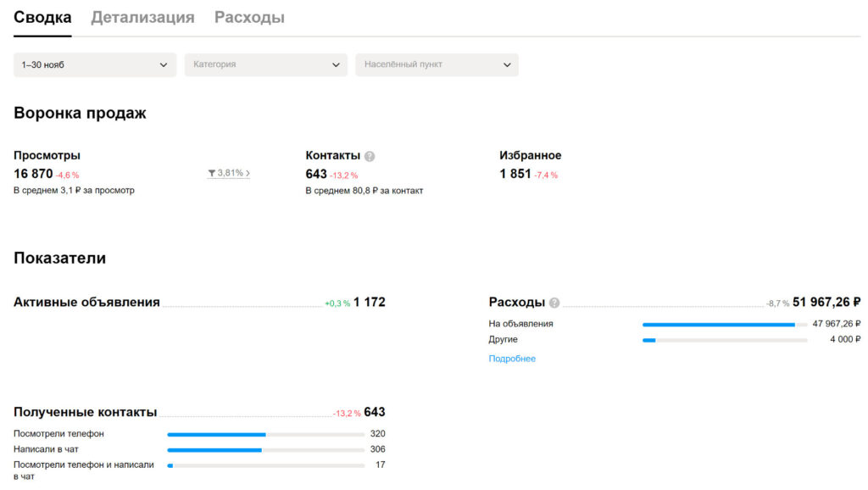
Task: Open the Расходы tab
Action: pyautogui.click(x=250, y=18)
